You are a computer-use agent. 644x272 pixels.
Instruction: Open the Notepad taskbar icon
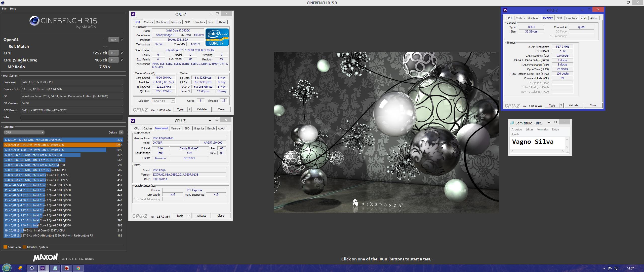[x=55, y=268]
